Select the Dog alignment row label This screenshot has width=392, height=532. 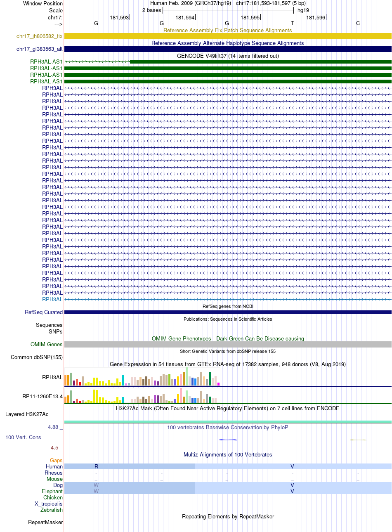point(58,485)
